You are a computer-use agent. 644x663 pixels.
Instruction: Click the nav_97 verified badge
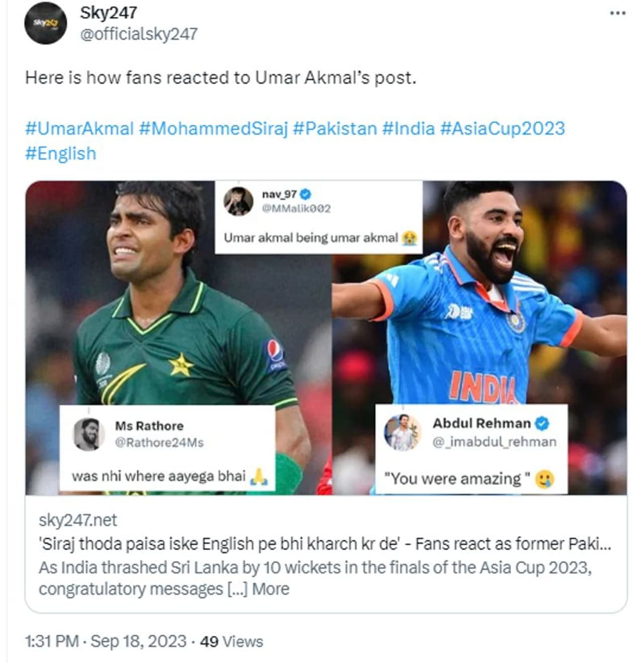tap(306, 194)
